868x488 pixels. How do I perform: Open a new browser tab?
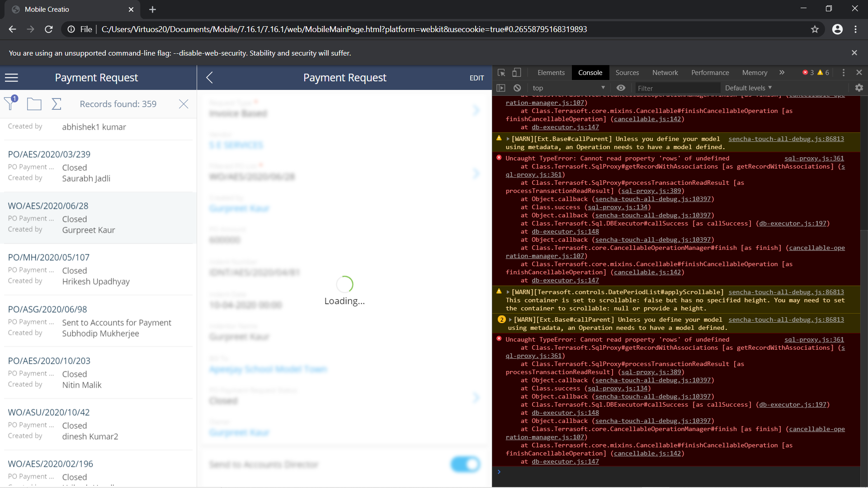tap(152, 9)
